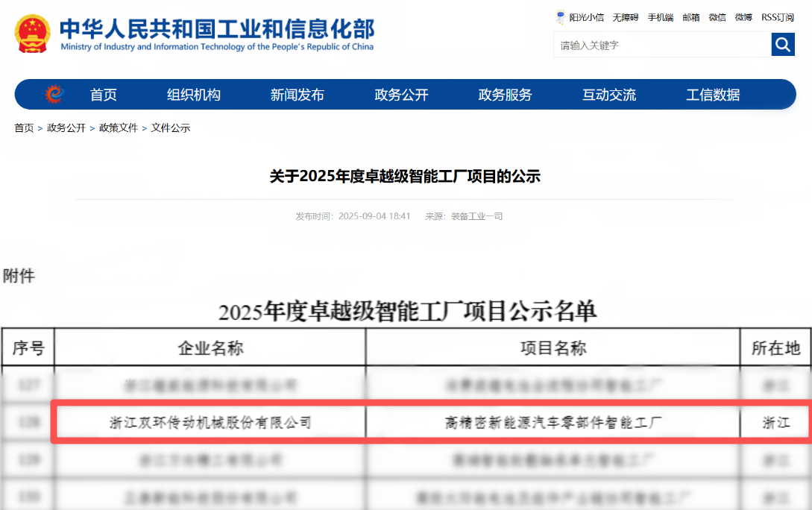812x510 pixels.
Task: Open the 微博 Weibo entry
Action: tap(743, 17)
